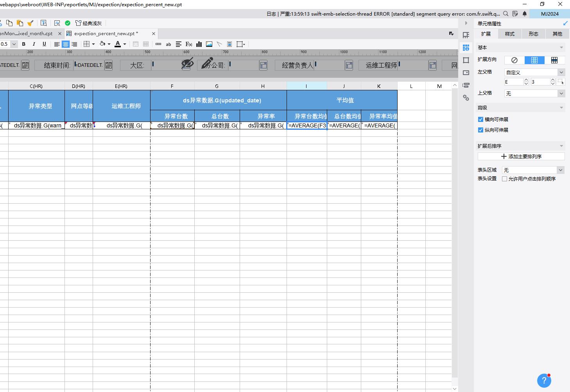Insert a sub-report into the cell

(x=229, y=44)
